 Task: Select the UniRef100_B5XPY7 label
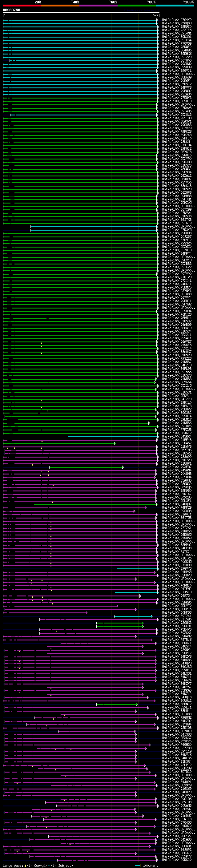click(x=177, y=857)
